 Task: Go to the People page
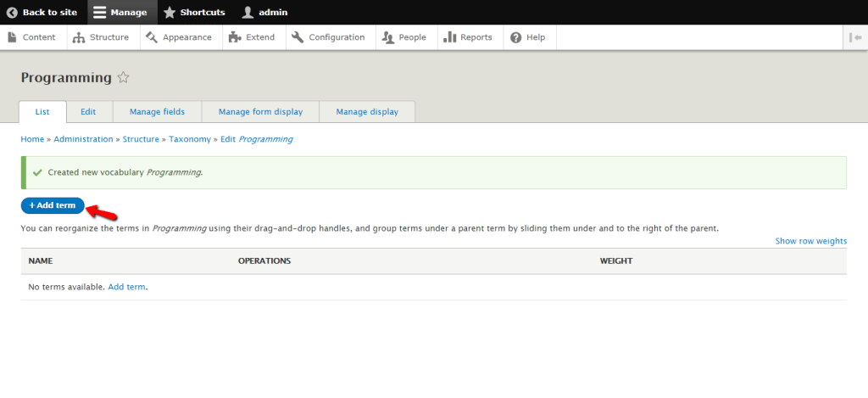406,37
